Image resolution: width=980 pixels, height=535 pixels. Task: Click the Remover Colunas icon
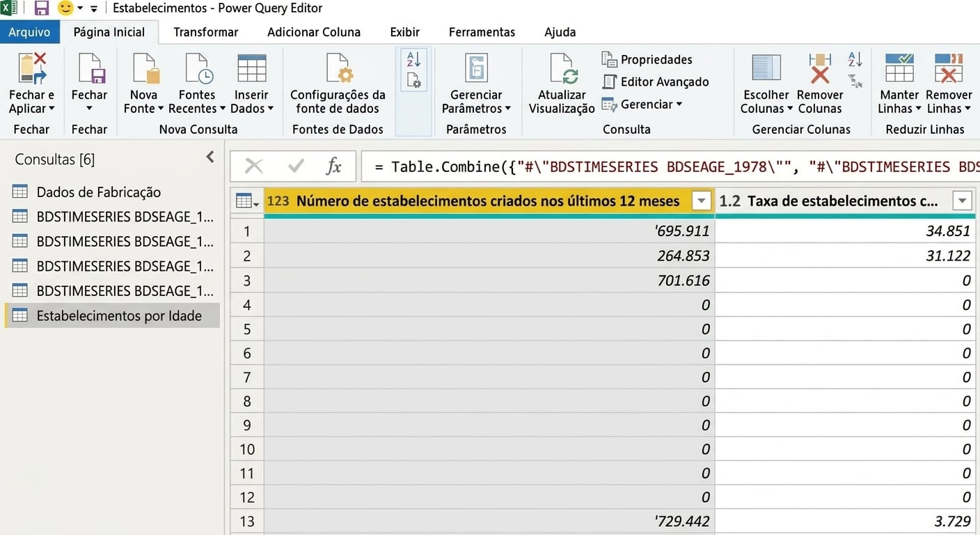(x=820, y=68)
